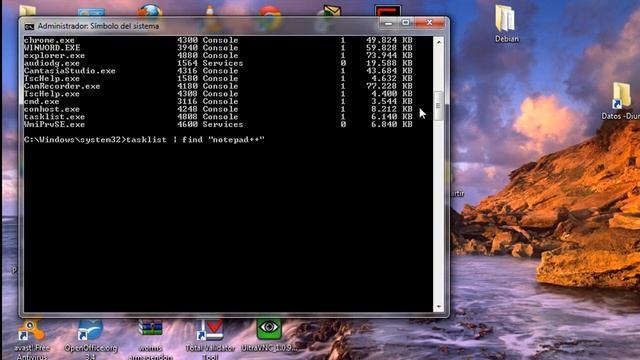Click the 'C:\Windows\system32>' prompt text
The image size is (640, 360).
click(x=75, y=140)
